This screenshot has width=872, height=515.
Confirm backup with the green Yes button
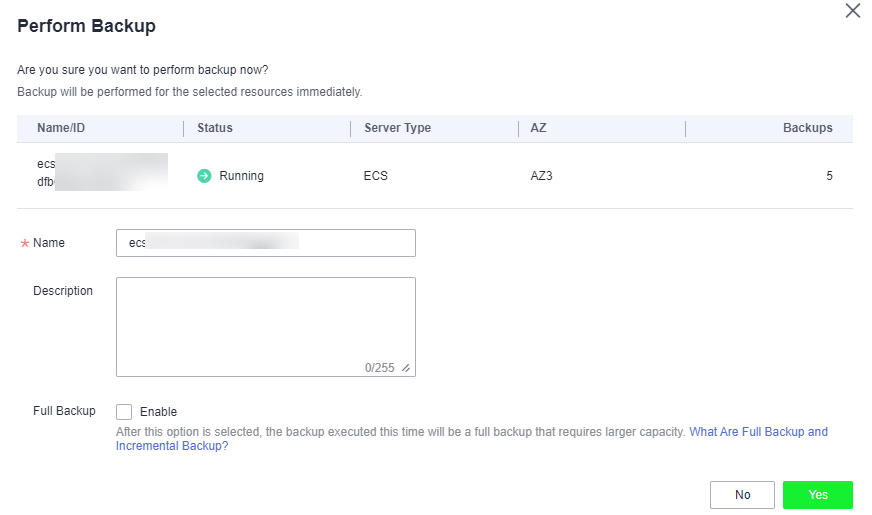coord(817,495)
